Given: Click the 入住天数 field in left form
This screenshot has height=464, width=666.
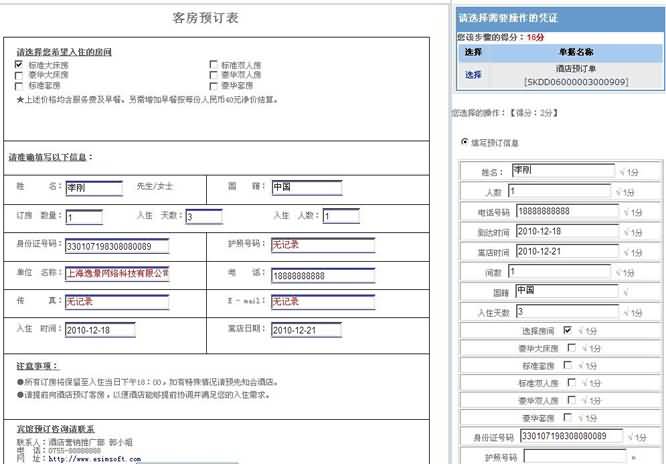Looking at the screenshot, I should coord(203,216).
